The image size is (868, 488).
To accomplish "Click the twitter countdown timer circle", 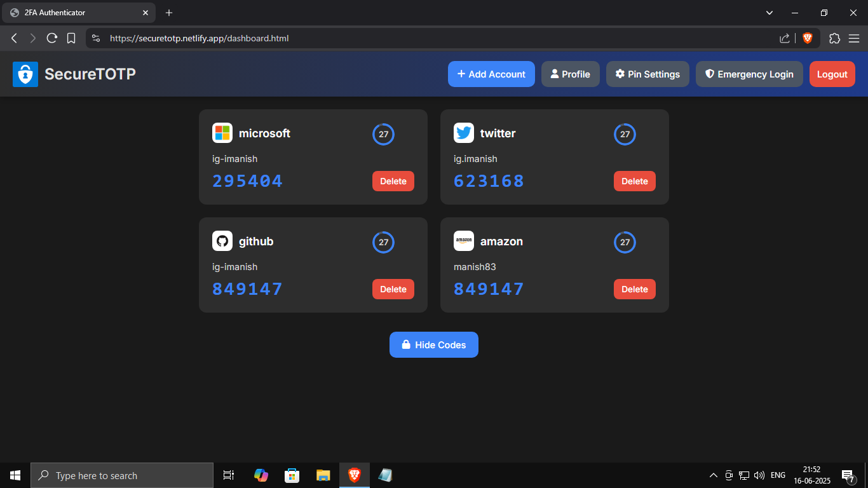I will [x=625, y=134].
